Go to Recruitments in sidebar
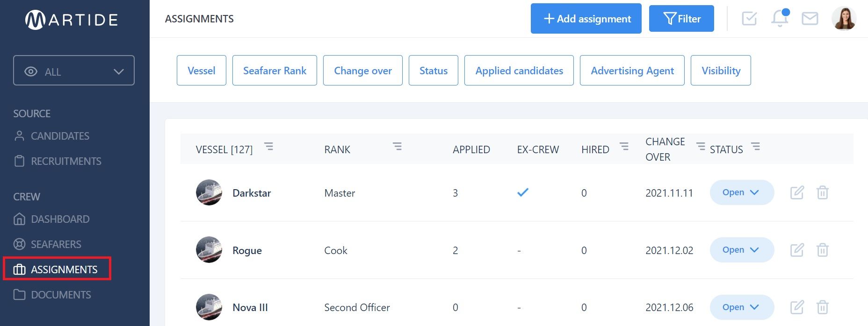This screenshot has width=868, height=326. [x=58, y=161]
